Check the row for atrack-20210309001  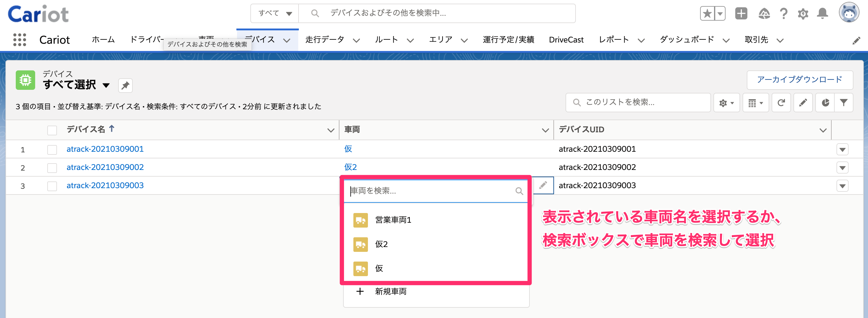click(52, 149)
